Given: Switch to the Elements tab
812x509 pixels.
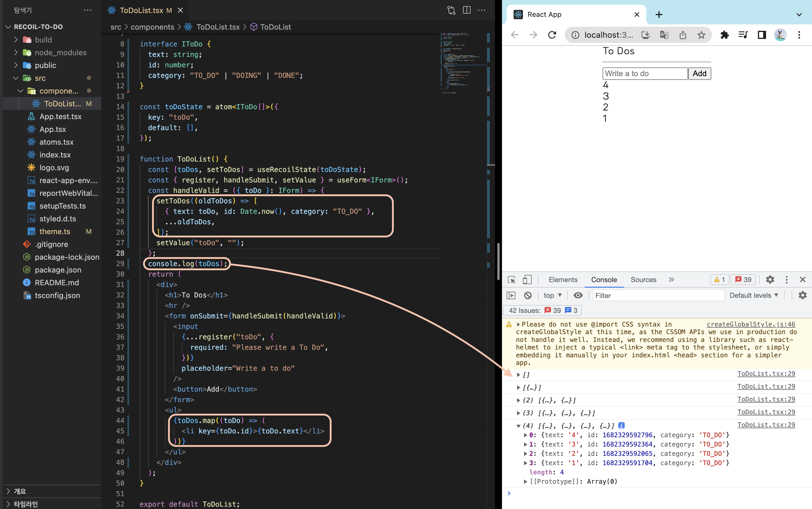Looking at the screenshot, I should tap(563, 280).
